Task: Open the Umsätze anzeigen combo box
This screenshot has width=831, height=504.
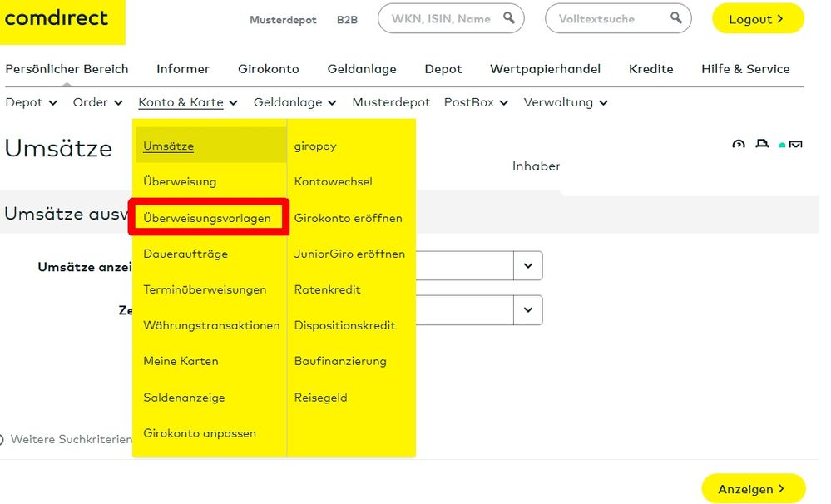Action: tap(527, 265)
